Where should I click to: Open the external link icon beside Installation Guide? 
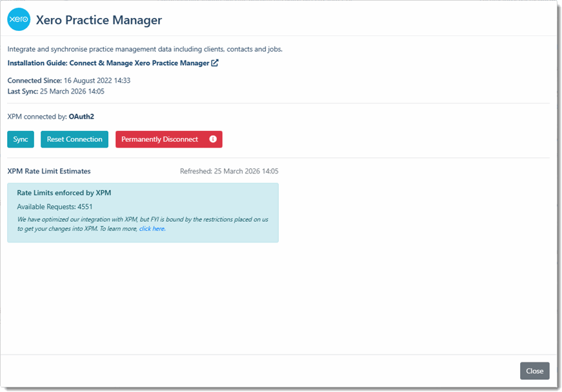pyautogui.click(x=215, y=63)
